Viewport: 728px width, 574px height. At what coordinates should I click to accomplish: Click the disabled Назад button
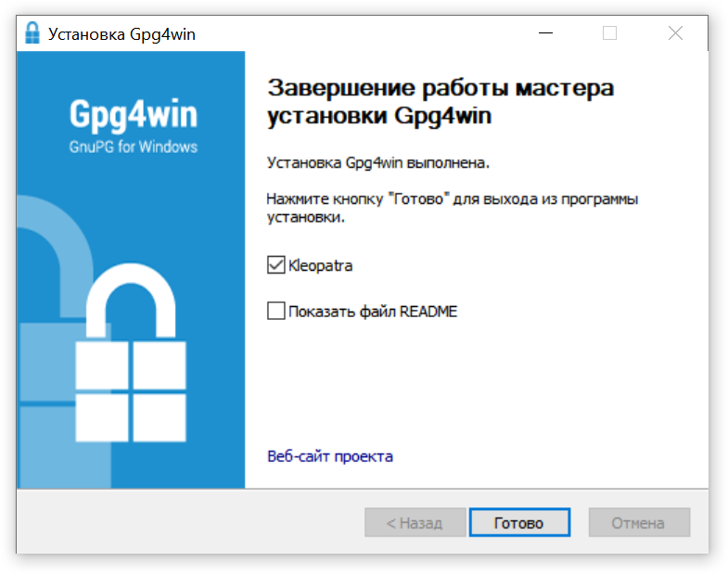pyautogui.click(x=415, y=522)
